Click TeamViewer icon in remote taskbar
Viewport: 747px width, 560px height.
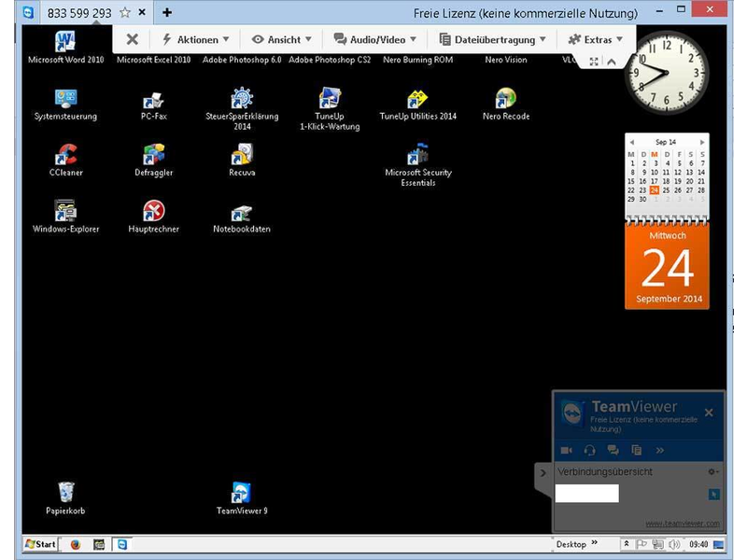122,544
